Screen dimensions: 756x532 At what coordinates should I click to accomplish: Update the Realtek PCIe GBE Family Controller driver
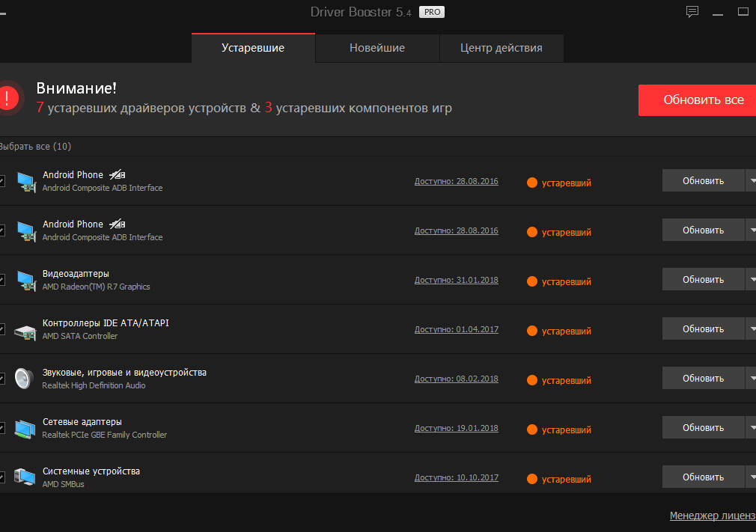(704, 427)
